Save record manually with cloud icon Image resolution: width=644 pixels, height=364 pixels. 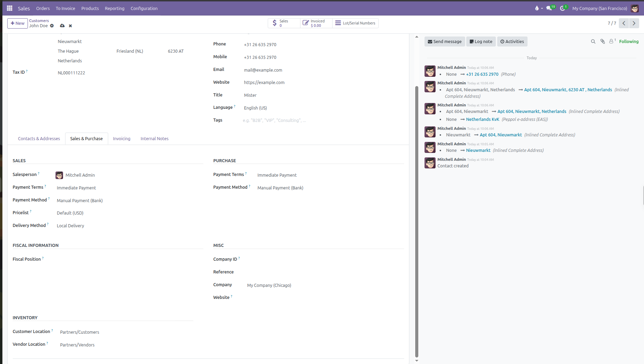(x=62, y=26)
